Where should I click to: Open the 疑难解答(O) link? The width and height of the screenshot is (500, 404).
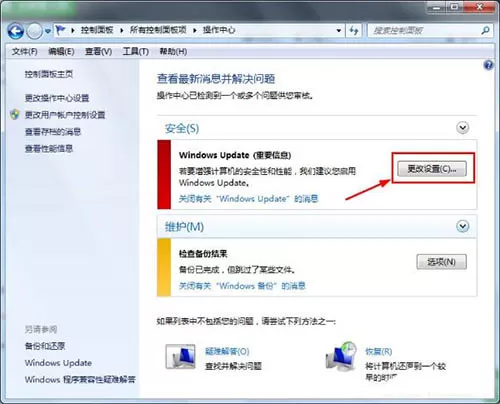pyautogui.click(x=227, y=351)
